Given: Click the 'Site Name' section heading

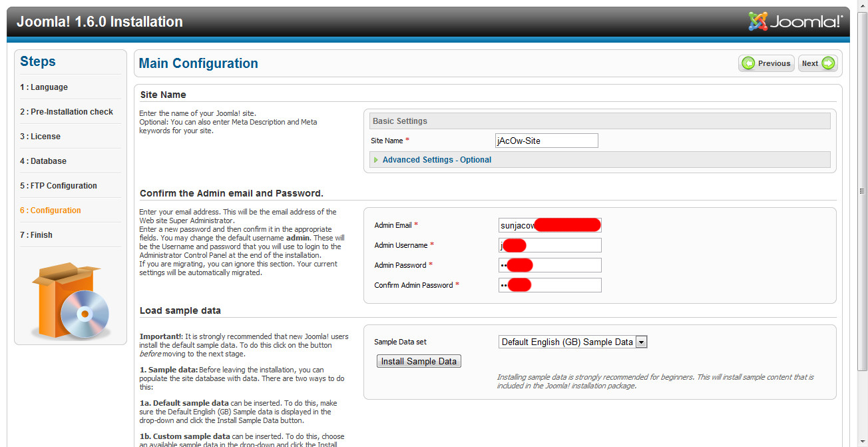Looking at the screenshot, I should tap(163, 95).
